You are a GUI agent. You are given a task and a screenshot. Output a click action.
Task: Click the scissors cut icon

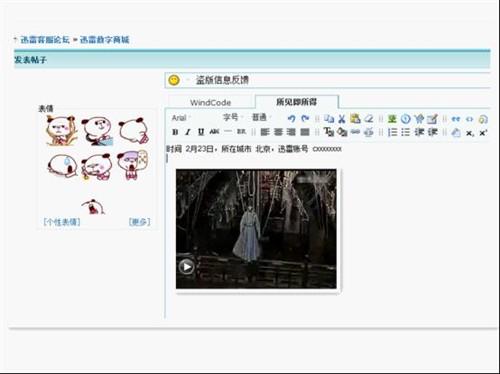(342, 119)
